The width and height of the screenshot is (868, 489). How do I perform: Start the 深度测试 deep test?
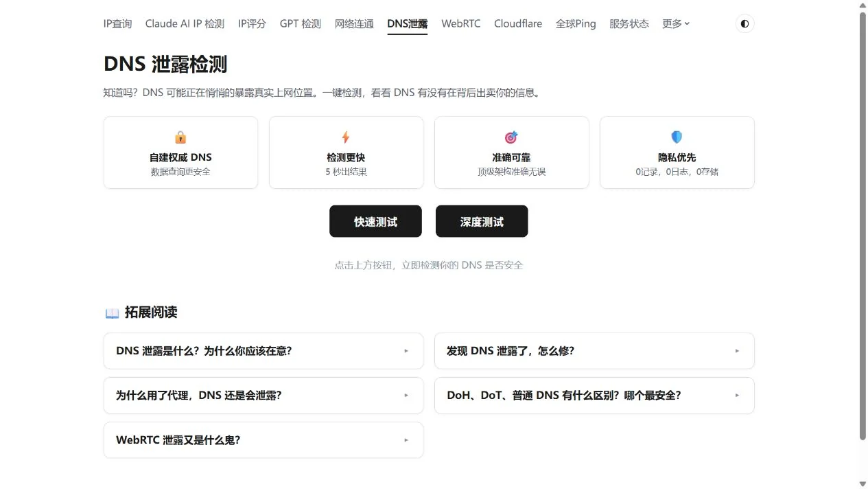pyautogui.click(x=482, y=221)
